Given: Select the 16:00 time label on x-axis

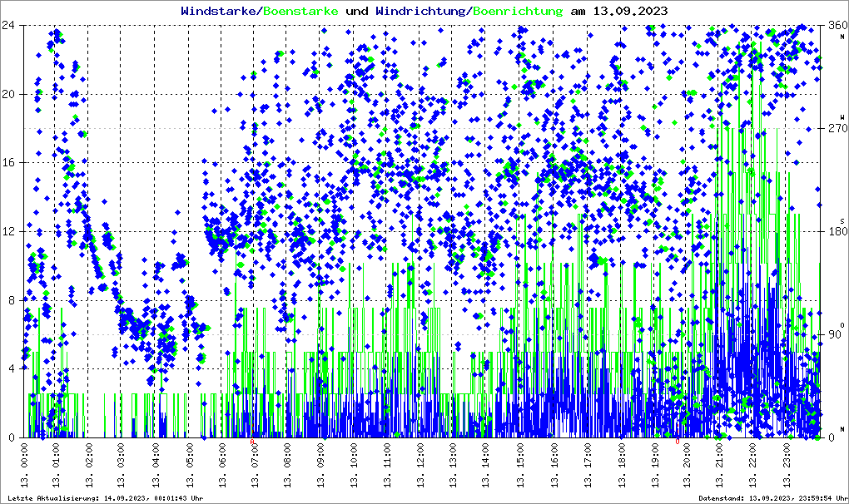Looking at the screenshot, I should click(555, 462).
